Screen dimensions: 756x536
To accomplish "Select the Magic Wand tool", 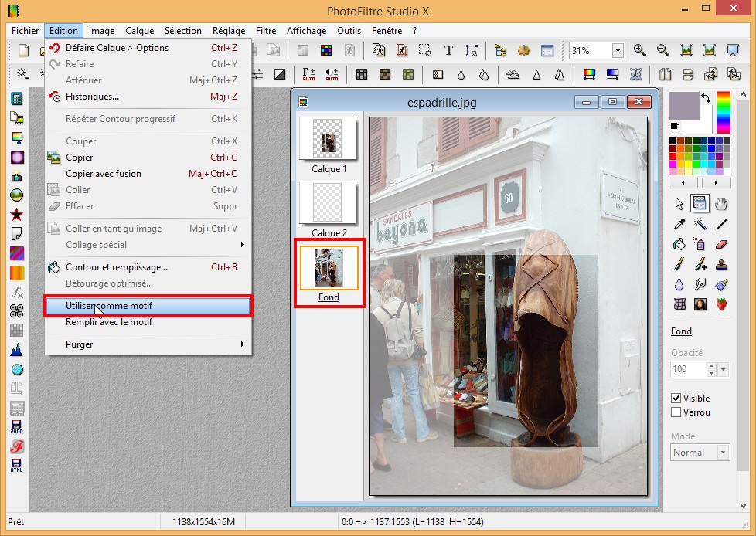I will [x=700, y=225].
